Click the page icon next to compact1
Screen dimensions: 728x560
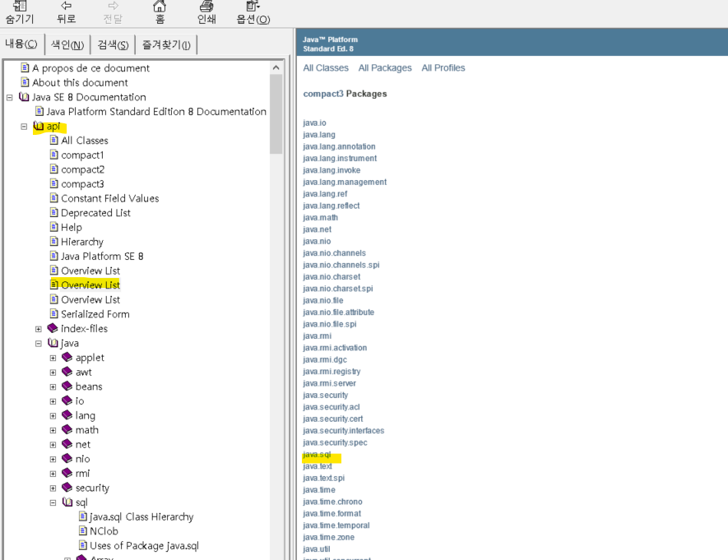point(53,155)
